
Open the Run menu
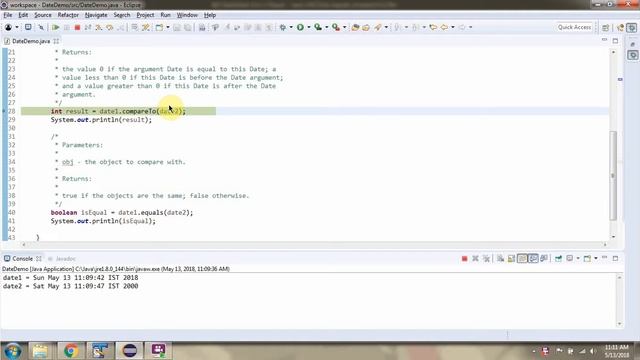click(x=165, y=15)
